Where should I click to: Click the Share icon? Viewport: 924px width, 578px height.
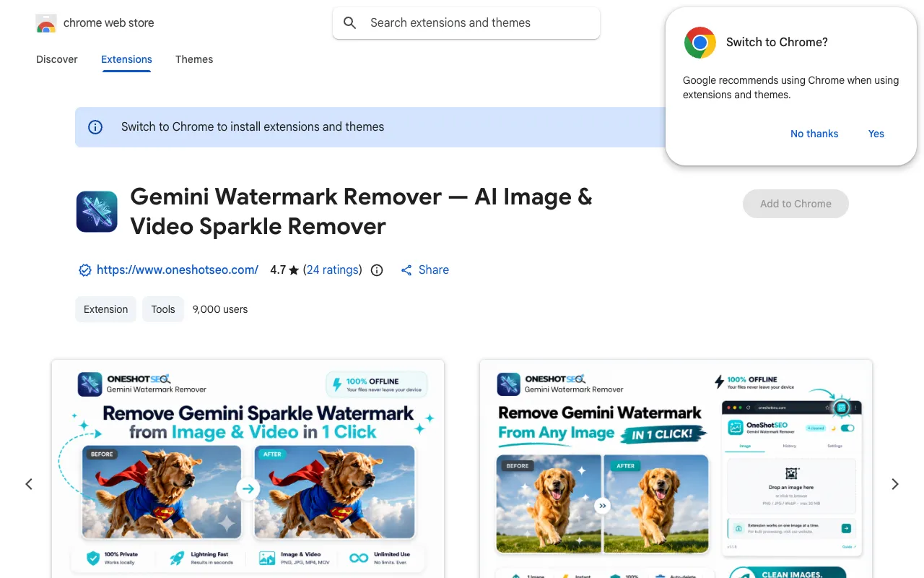(406, 270)
